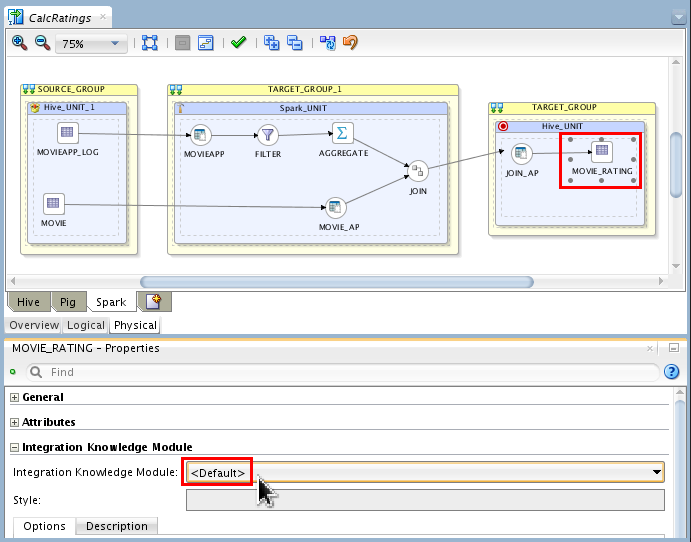691x542 pixels.
Task: Select the MOVIE_RATING target datastore node
Action: click(602, 151)
